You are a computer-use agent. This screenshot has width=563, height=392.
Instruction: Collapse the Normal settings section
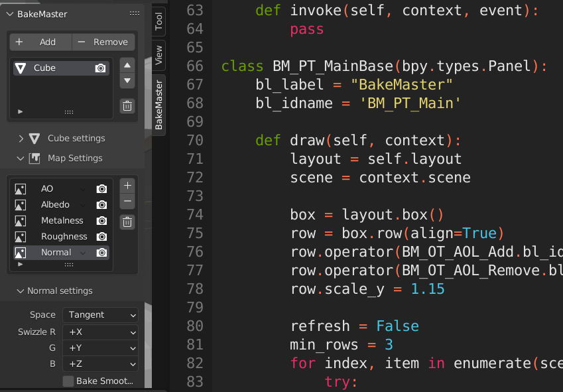pyautogui.click(x=21, y=291)
